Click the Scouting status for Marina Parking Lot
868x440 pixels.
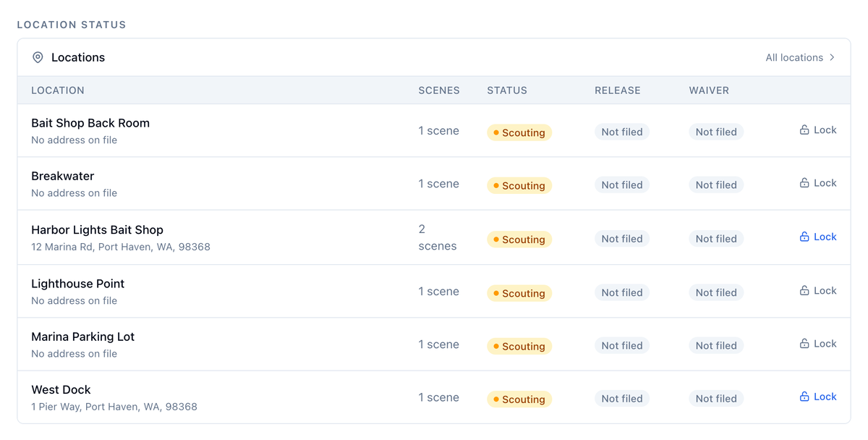519,346
